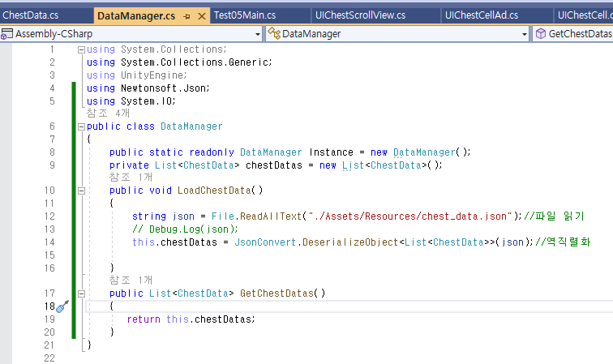
Task: Click the class name 'DataManager' on line 6
Action: (191, 126)
